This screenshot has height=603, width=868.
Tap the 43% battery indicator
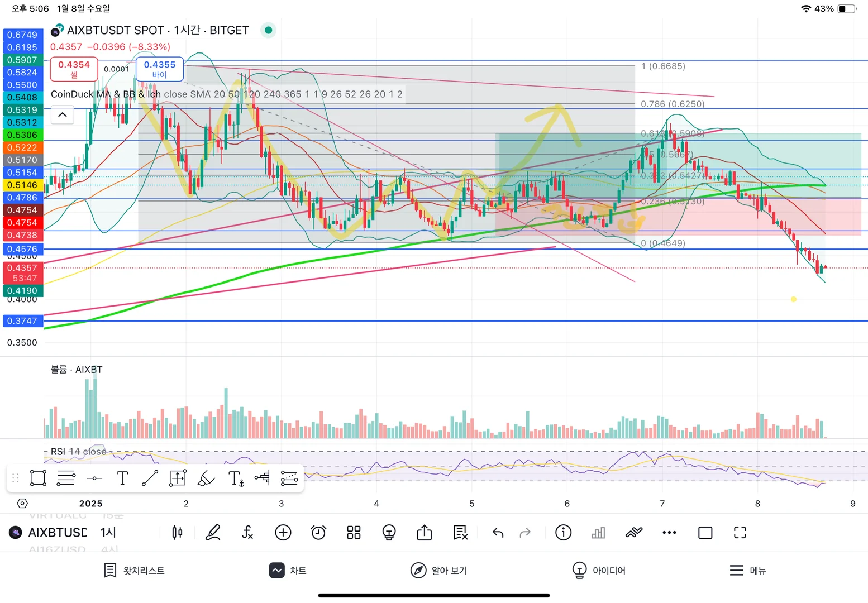(x=836, y=8)
